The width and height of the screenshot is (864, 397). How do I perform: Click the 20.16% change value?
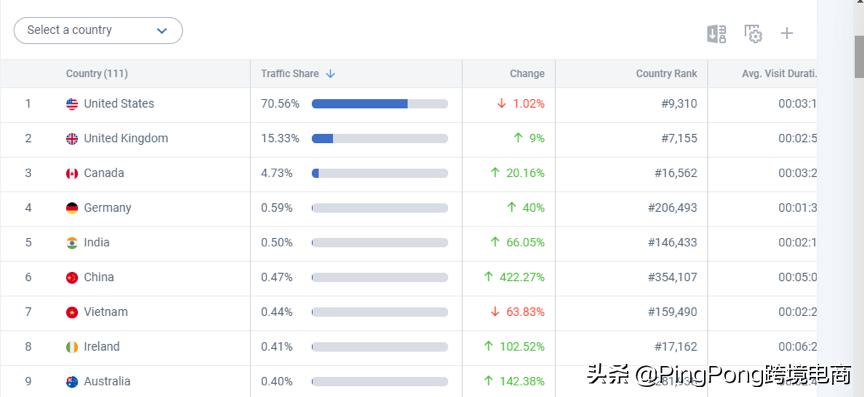coord(525,173)
